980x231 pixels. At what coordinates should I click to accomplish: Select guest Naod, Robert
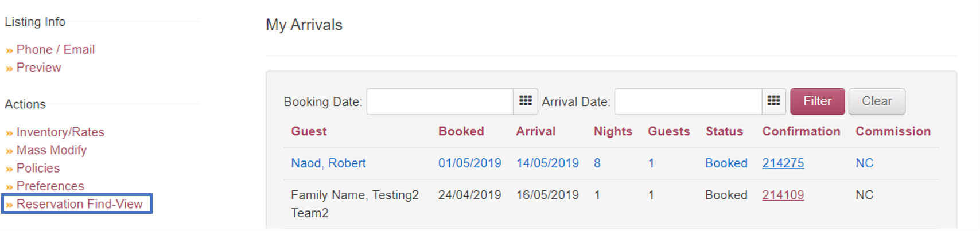328,163
